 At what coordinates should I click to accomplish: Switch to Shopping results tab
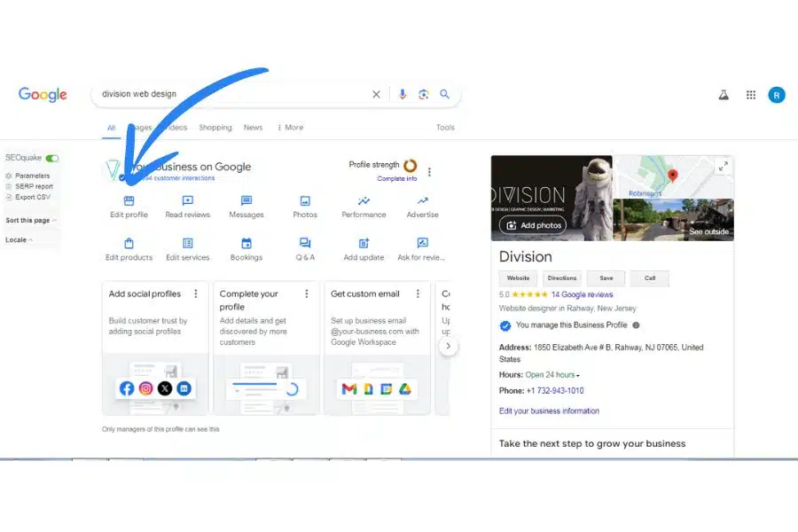point(215,128)
